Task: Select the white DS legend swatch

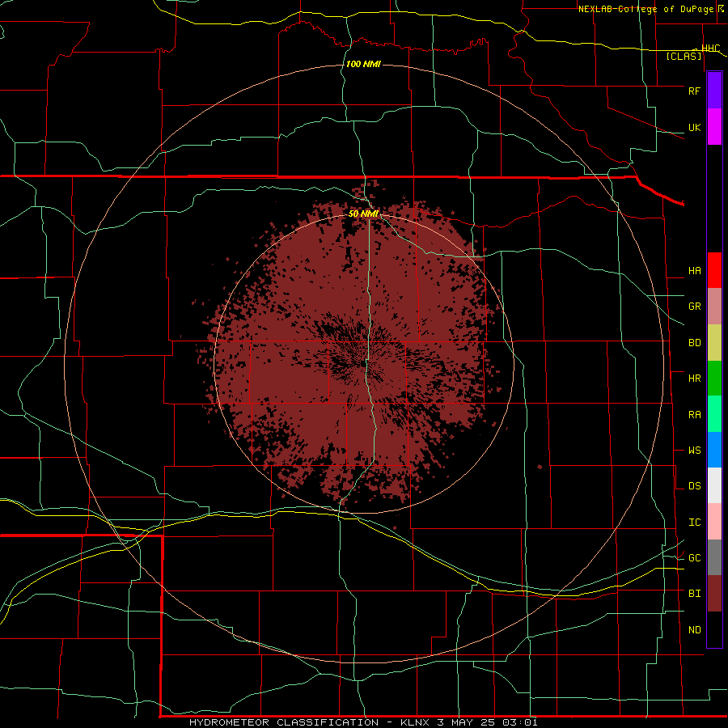Action: coord(714,485)
